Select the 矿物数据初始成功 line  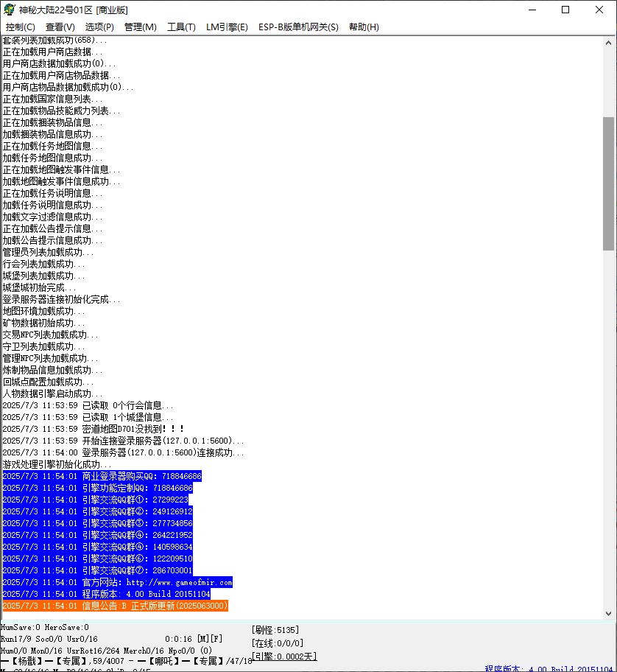(43, 323)
